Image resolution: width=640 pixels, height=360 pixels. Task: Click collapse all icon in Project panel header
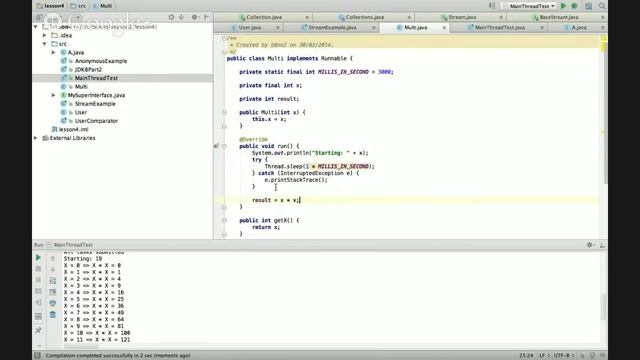[x=182, y=17]
